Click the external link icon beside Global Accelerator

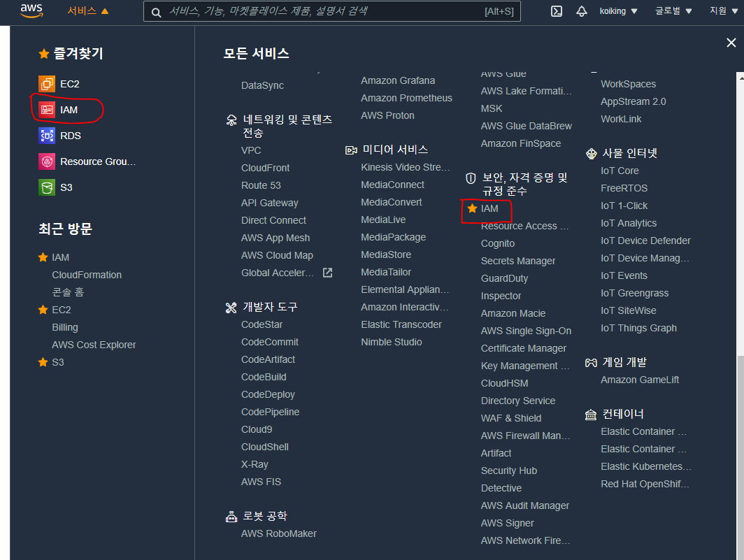tap(327, 273)
